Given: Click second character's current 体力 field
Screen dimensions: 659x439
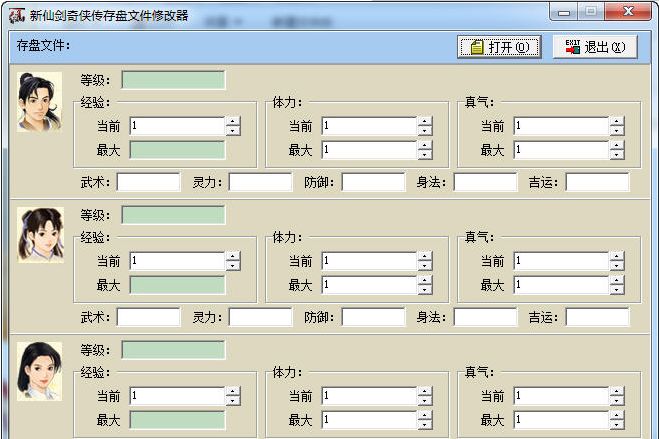Looking at the screenshot, I should point(369,261).
